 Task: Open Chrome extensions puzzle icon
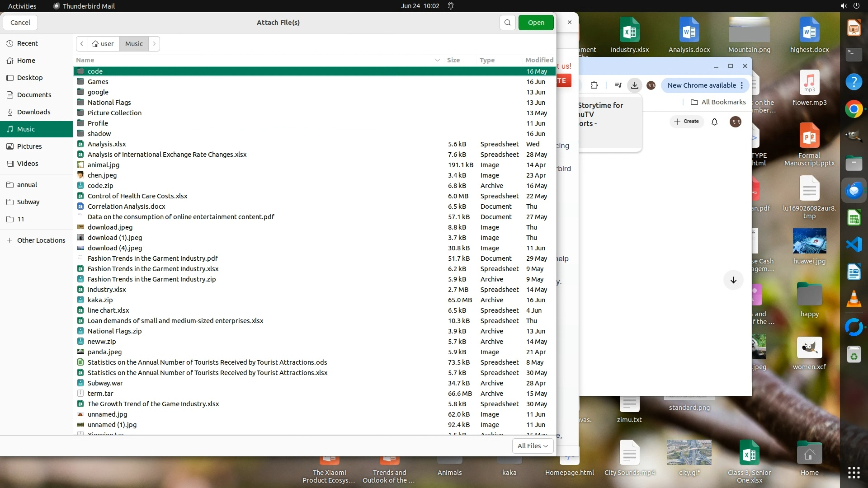tap(594, 85)
